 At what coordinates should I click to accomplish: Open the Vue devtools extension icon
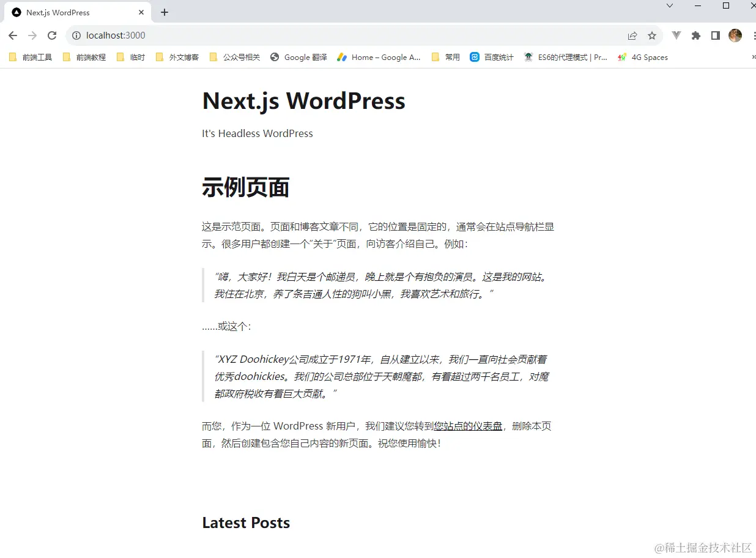pos(676,35)
